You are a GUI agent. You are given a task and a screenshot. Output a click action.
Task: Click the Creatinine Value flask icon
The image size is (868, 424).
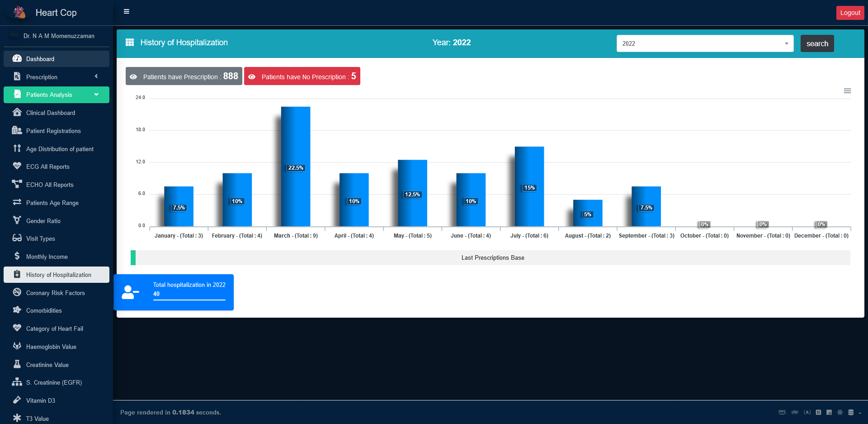point(17,364)
